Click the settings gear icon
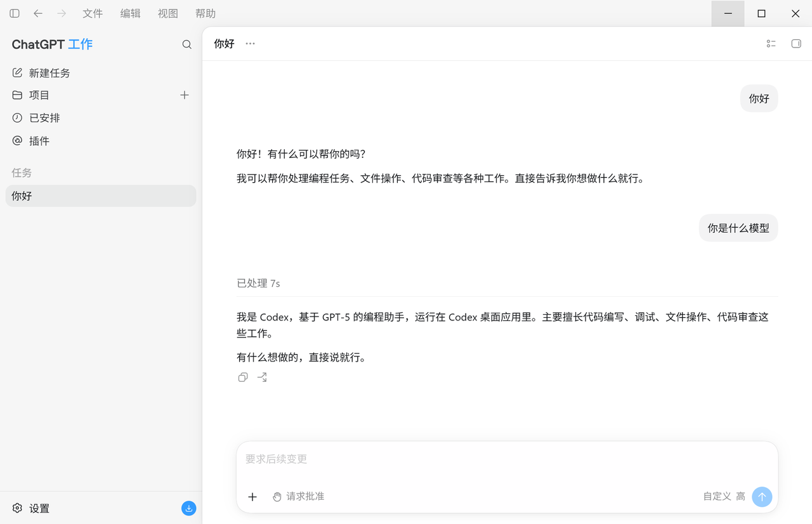Screen dimensions: 812x524 [x=17, y=508]
